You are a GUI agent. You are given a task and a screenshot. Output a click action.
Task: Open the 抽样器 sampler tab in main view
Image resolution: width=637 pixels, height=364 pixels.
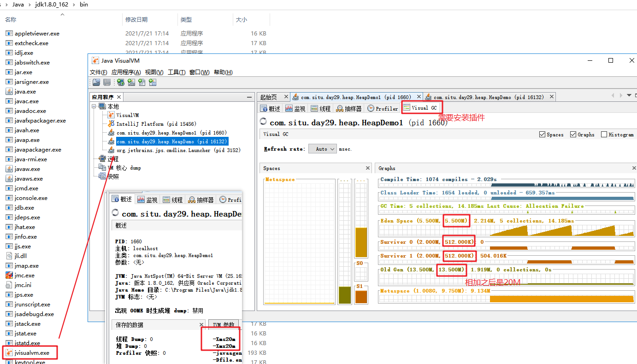pos(349,108)
